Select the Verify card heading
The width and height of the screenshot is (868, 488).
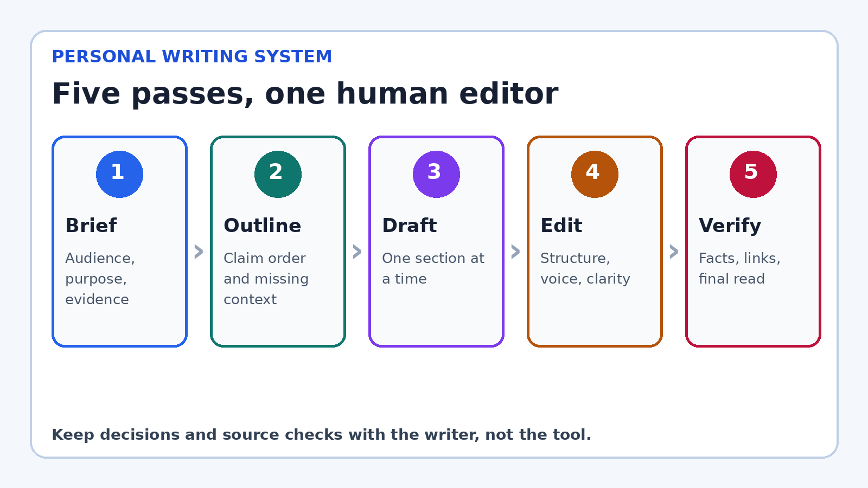(730, 226)
